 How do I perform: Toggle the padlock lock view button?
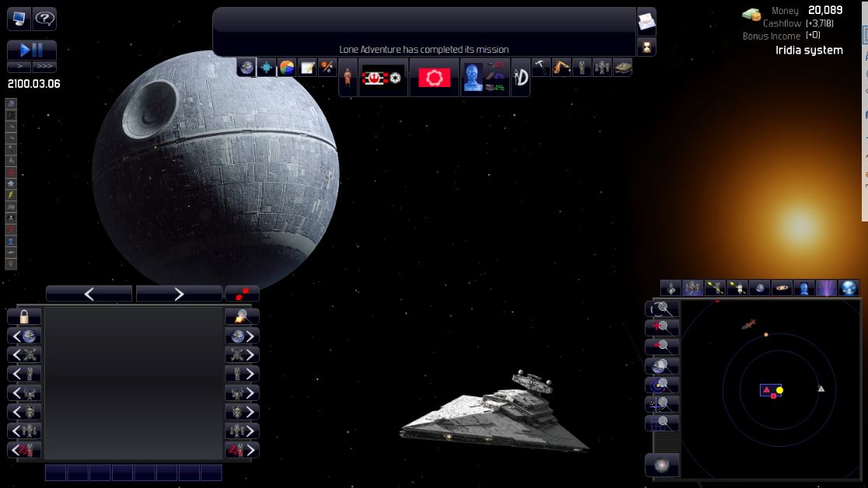(x=24, y=317)
